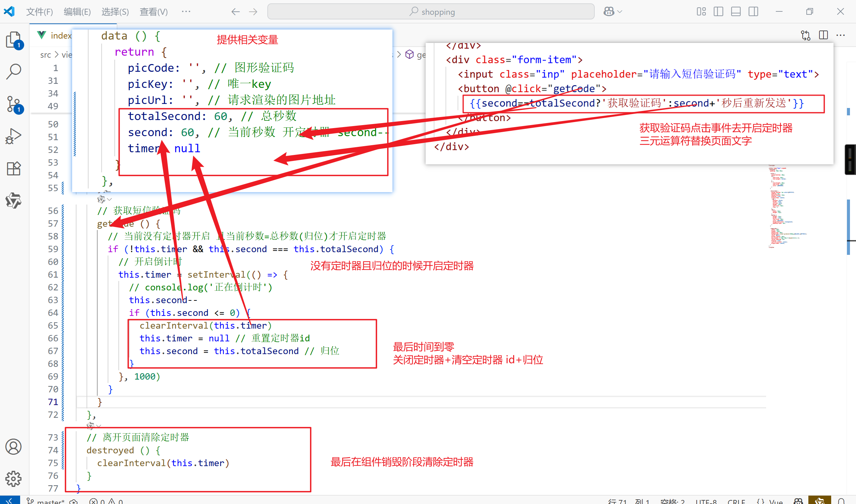The image size is (856, 504).
Task: Click the UTF-8 encoding in status bar
Action: tap(706, 501)
